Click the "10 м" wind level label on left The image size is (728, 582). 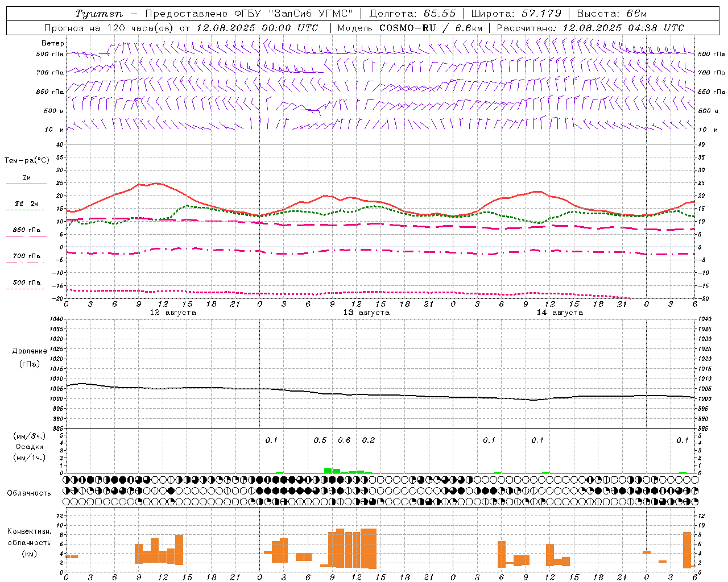55,130
